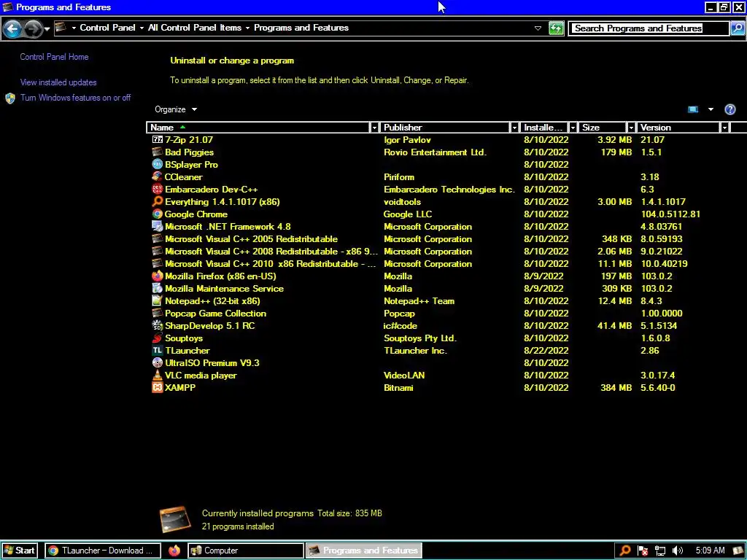Open Firefox from the taskbar
Screen dimensions: 747x560
point(174,551)
